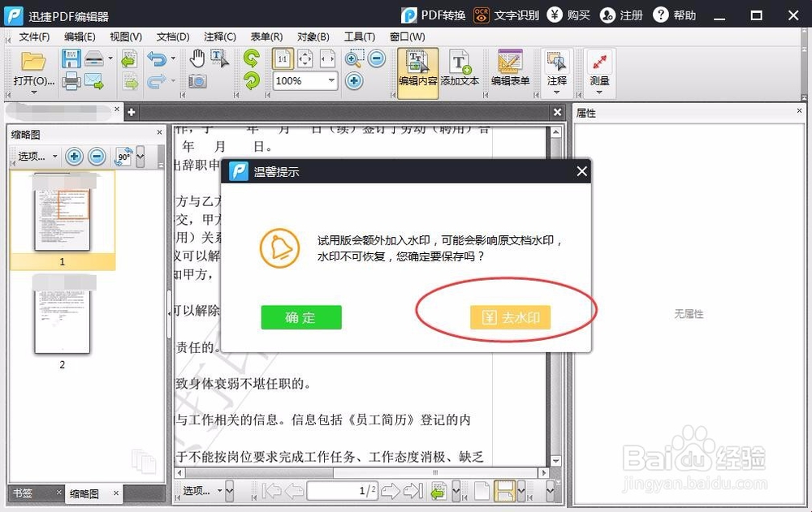Click the fit page zoom icon
Screen dimensions: 812x512
coord(305,59)
